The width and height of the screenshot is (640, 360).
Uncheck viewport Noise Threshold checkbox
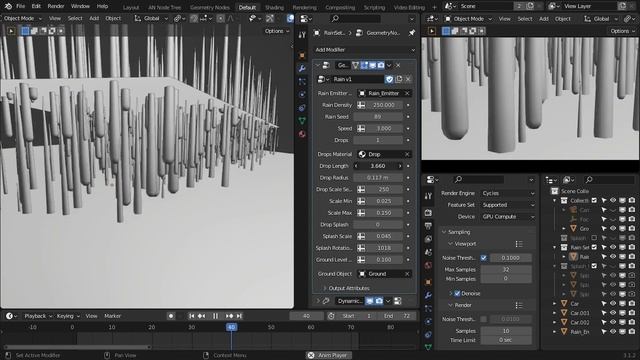pos(484,258)
